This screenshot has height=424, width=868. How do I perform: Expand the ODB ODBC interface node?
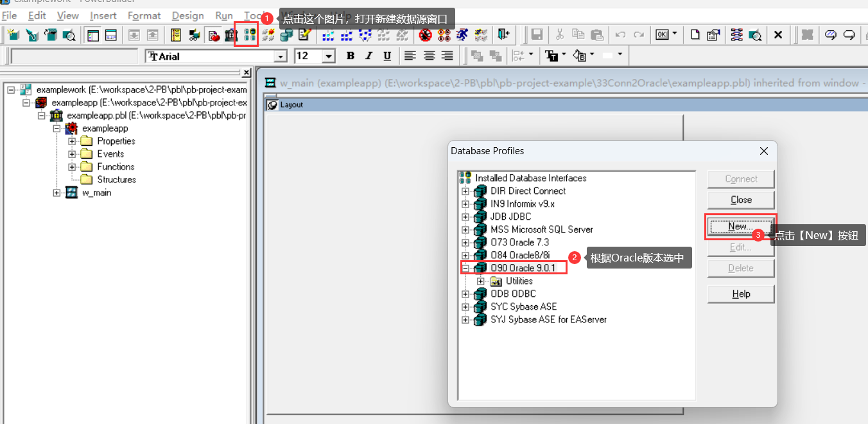[x=465, y=294]
